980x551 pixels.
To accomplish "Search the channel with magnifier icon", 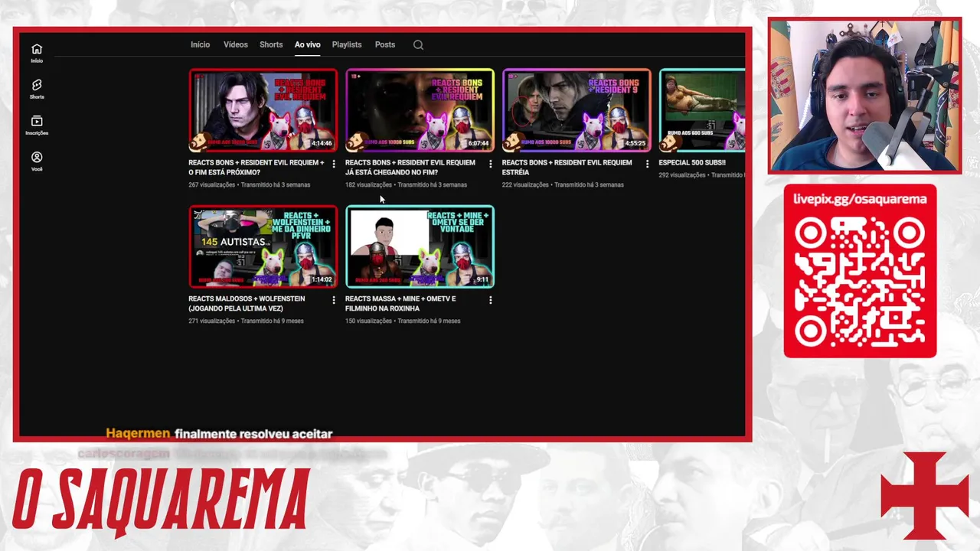I will [x=418, y=45].
